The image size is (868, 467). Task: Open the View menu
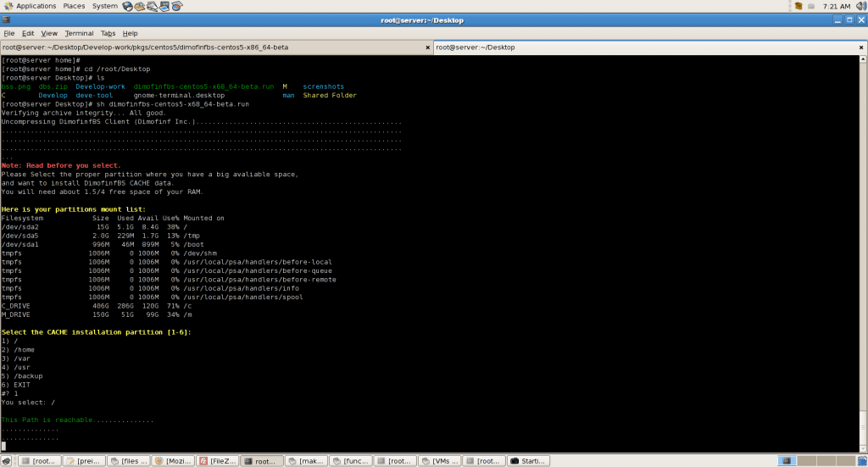click(49, 33)
